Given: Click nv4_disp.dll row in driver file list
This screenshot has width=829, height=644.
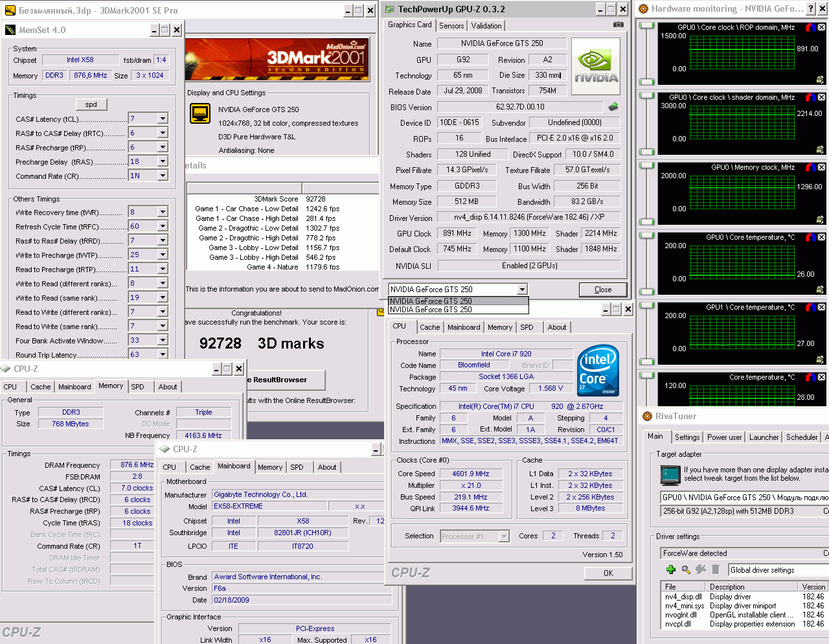Looking at the screenshot, I should [x=745, y=597].
